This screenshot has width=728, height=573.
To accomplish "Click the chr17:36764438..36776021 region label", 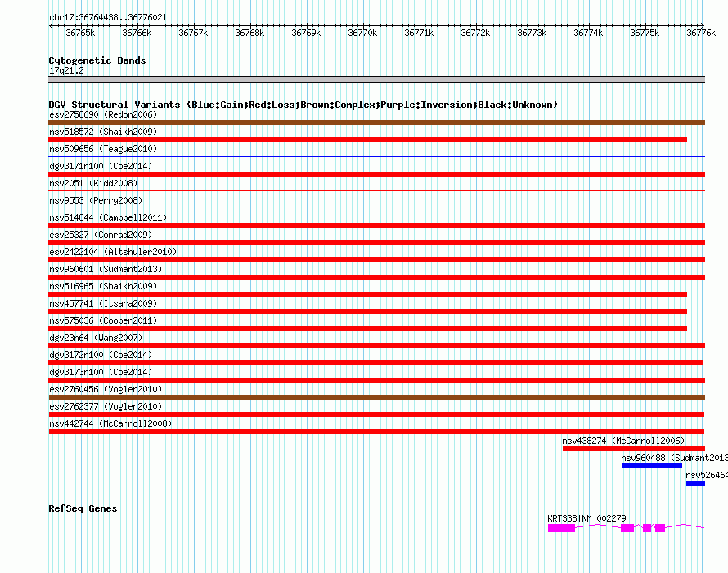I will [x=108, y=18].
